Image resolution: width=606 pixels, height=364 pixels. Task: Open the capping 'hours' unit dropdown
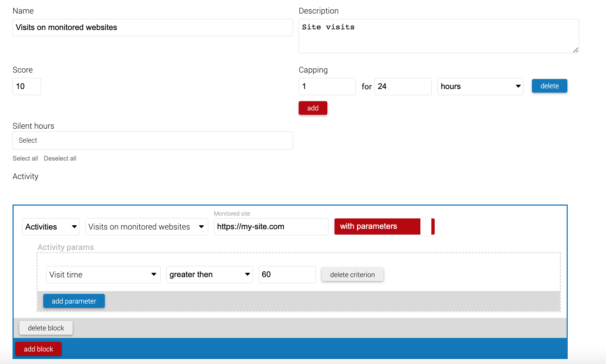click(x=480, y=87)
